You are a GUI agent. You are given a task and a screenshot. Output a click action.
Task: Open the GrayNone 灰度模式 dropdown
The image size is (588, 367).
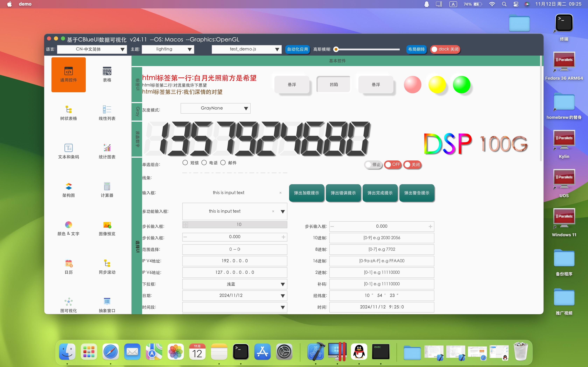215,108
